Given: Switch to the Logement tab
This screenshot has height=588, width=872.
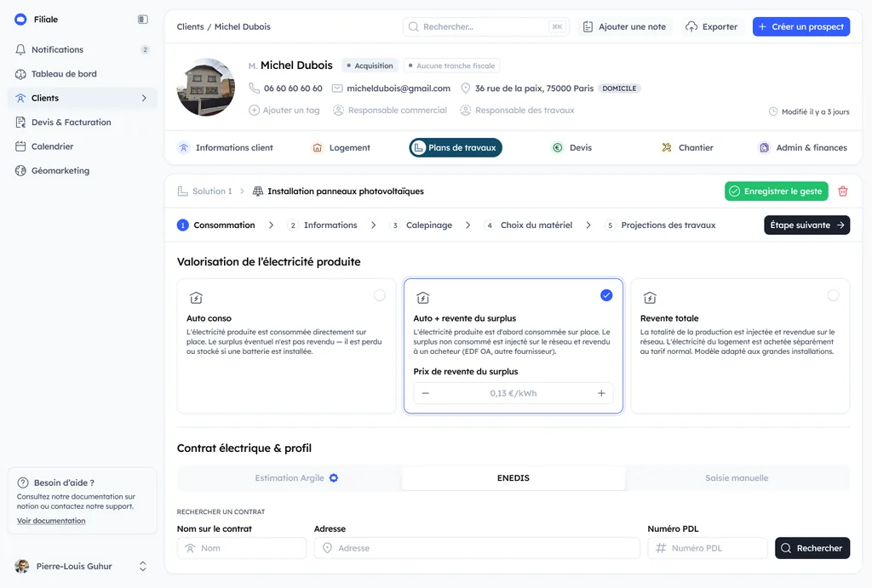Looking at the screenshot, I should [x=341, y=148].
